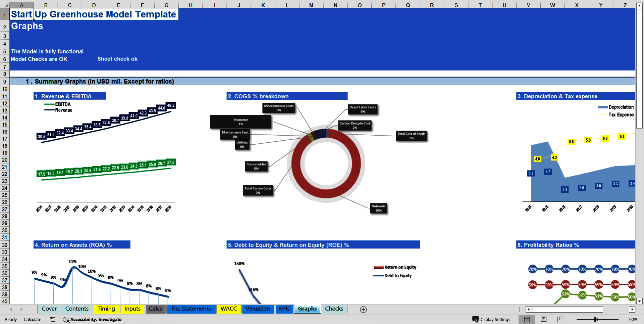The height and width of the screenshot is (324, 644).
Task: Click the macro recording icon in status bar
Action: pyautogui.click(x=53, y=319)
